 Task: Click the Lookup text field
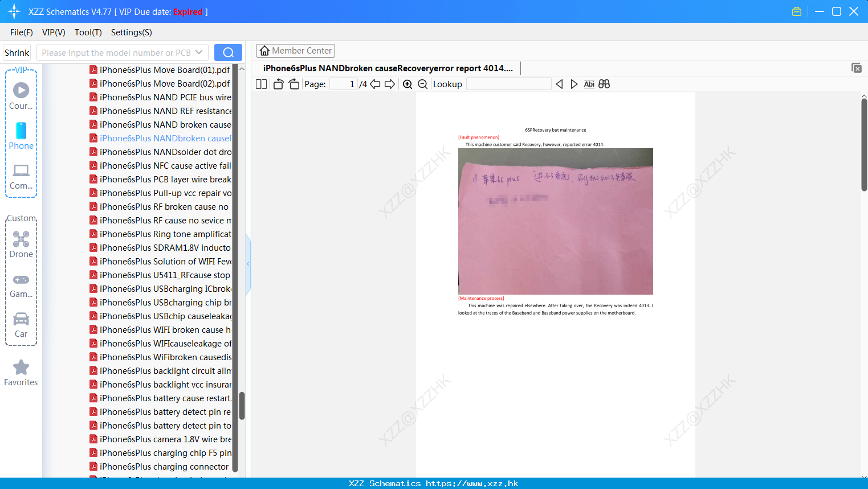(509, 84)
